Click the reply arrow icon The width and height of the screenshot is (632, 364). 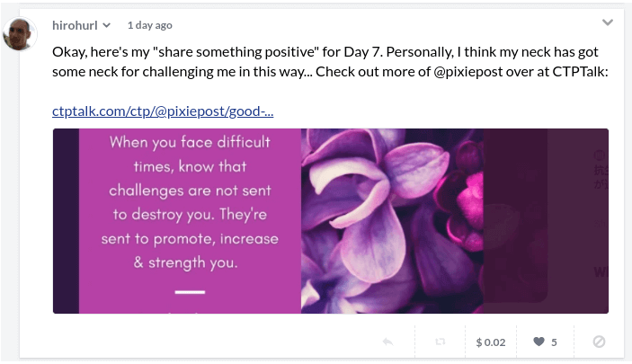pyautogui.click(x=387, y=342)
